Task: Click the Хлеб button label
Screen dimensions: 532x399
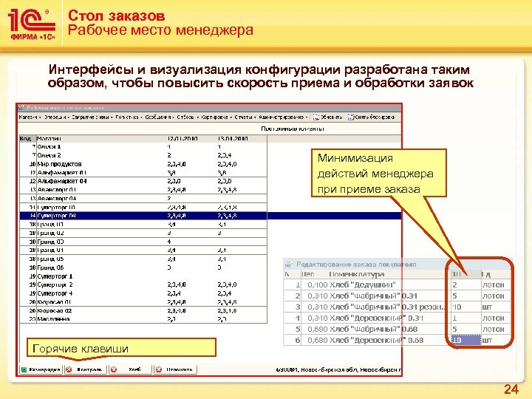Action: click(134, 369)
